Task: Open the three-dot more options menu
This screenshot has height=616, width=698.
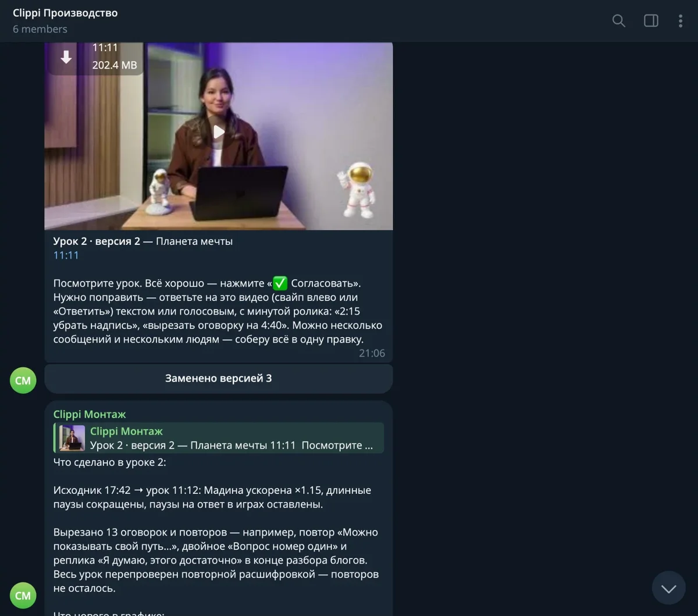Action: pyautogui.click(x=680, y=21)
